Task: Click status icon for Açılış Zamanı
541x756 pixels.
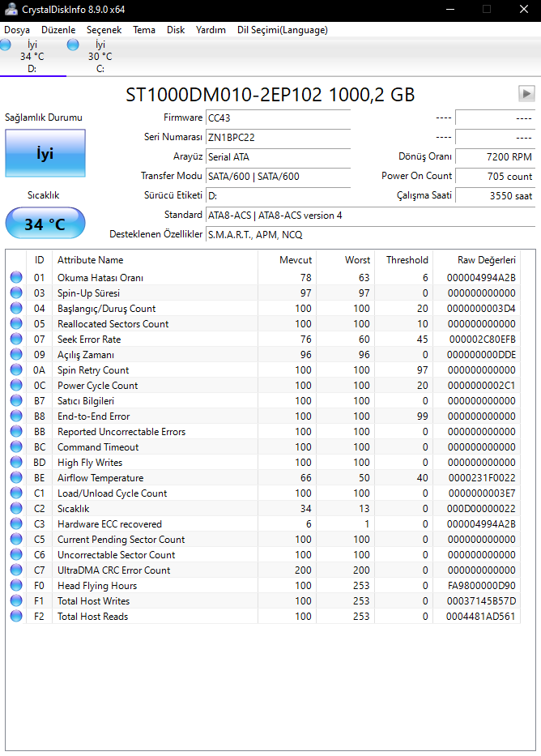Action: (x=16, y=354)
